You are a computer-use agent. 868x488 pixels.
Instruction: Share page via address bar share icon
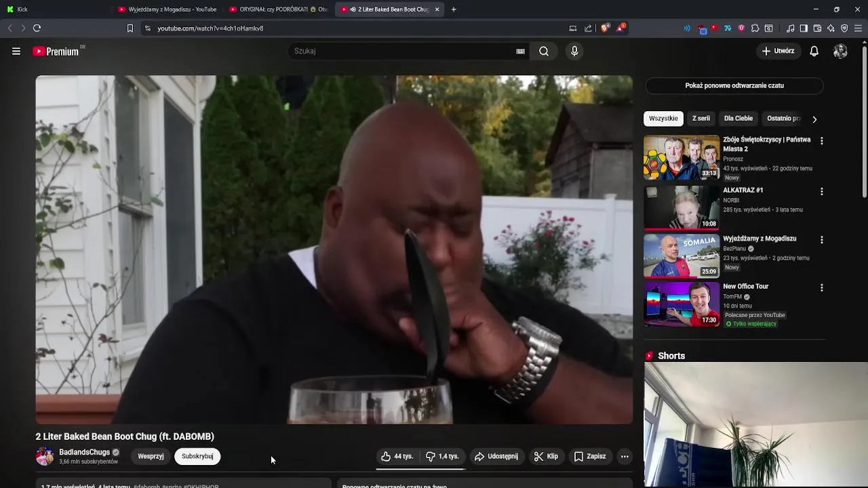point(588,28)
